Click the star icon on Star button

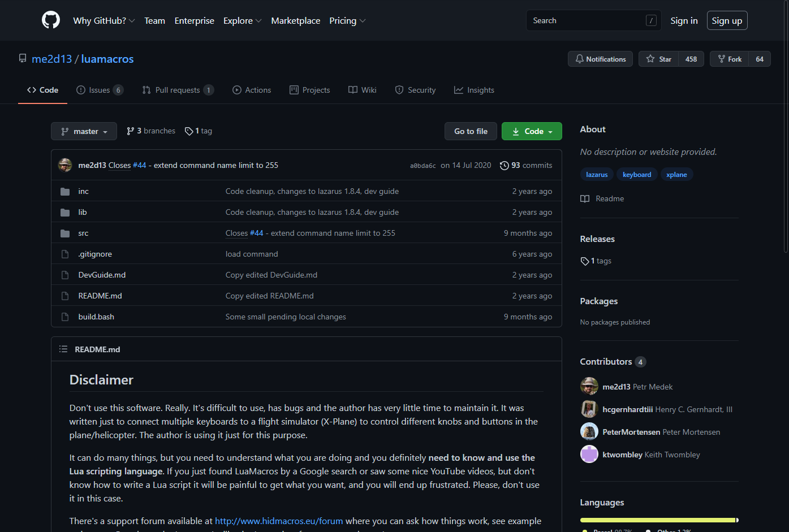[x=650, y=59]
